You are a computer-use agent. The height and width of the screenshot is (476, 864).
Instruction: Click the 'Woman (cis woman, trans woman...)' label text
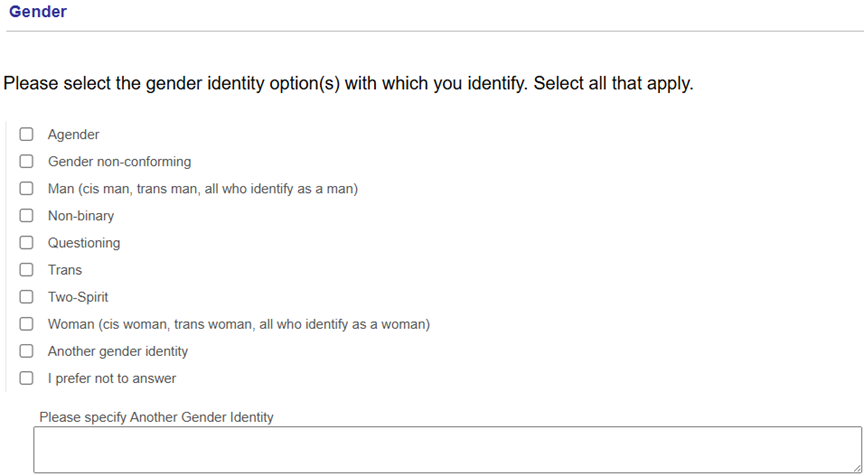(x=239, y=324)
